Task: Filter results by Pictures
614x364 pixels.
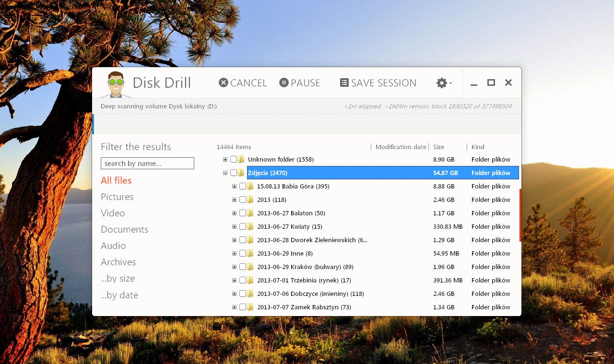Action: [x=117, y=197]
